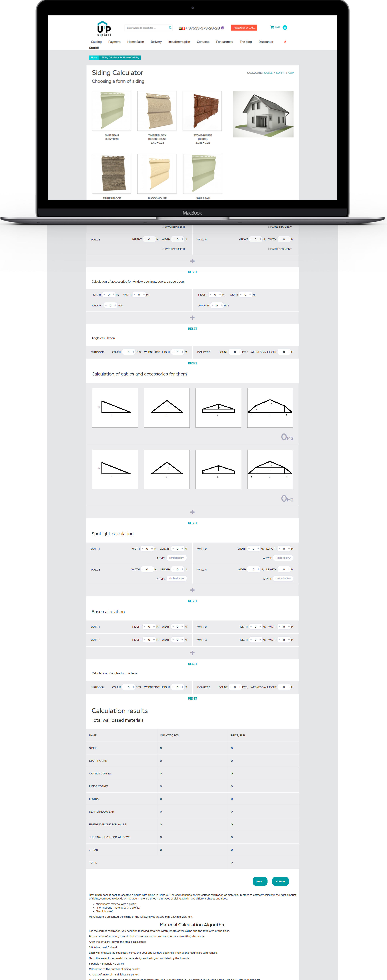Screen dimensions: 387x980
Task: Click RESET above Base calculation heading
Action: [x=193, y=601]
